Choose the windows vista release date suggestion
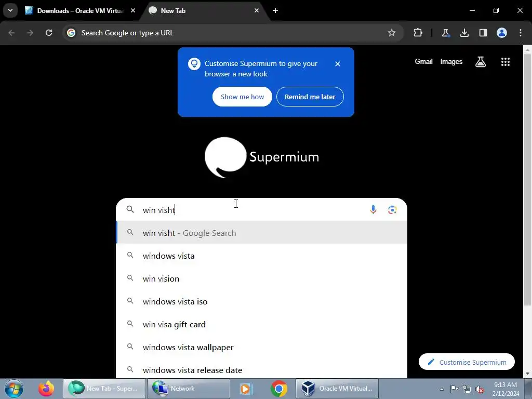The height and width of the screenshot is (399, 532). [262, 369]
